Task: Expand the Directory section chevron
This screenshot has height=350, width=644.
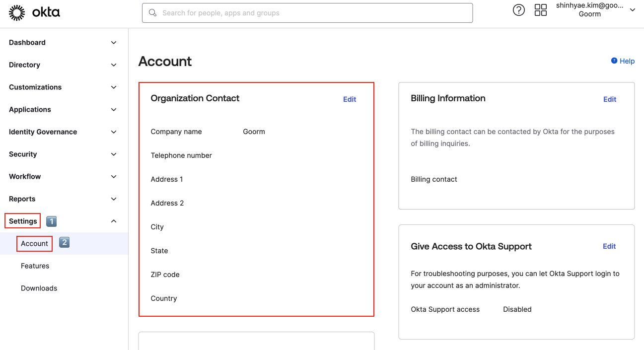Action: [x=114, y=65]
